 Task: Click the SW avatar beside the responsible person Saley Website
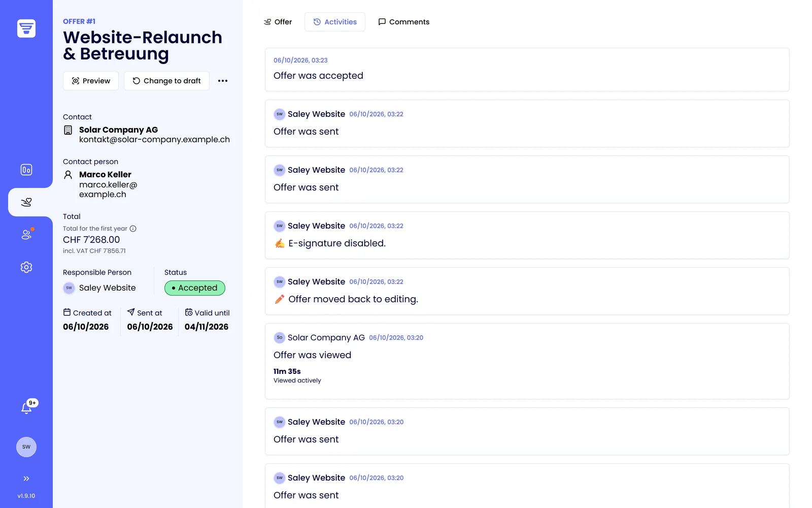coord(69,288)
